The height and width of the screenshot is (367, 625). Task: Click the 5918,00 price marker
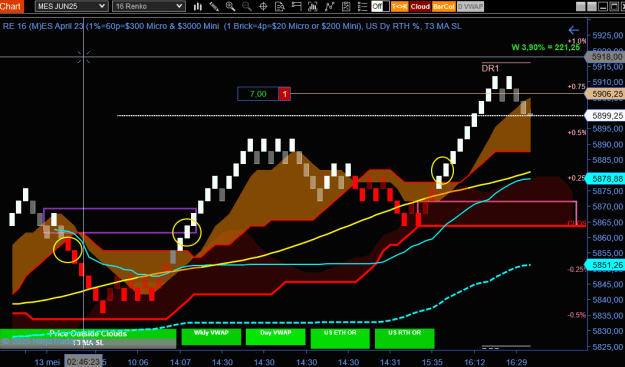pos(605,57)
